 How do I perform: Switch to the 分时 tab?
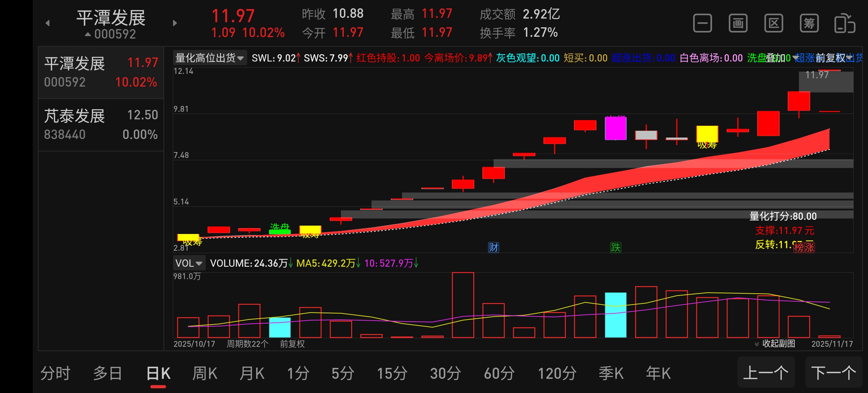tap(55, 373)
